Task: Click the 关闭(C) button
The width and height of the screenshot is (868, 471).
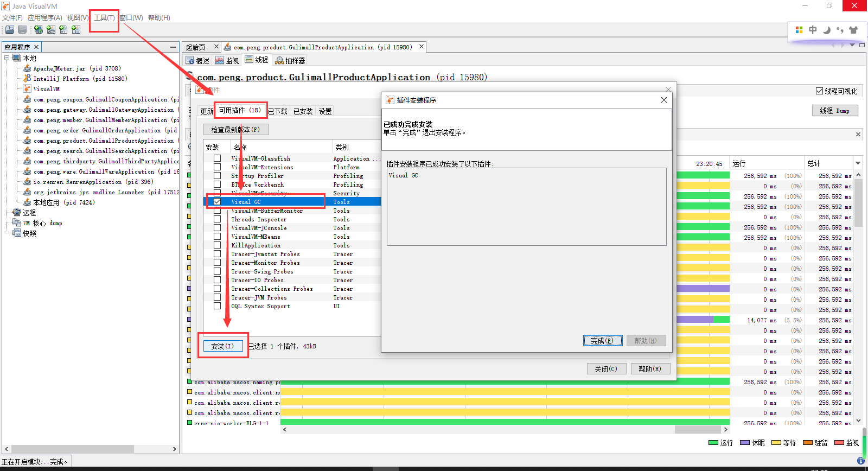Action: [606, 369]
